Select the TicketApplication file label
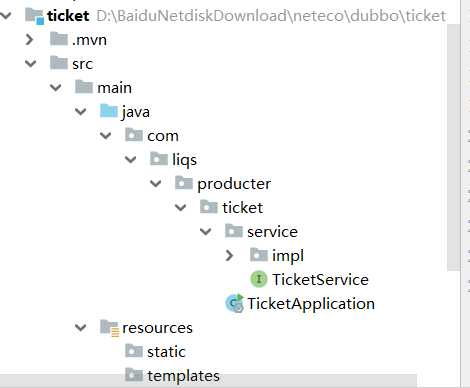This screenshot has width=470, height=388. [x=311, y=304]
